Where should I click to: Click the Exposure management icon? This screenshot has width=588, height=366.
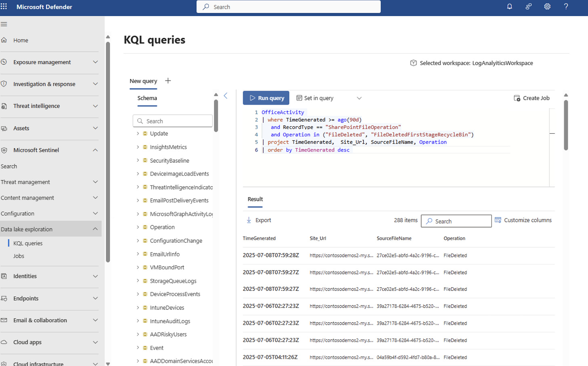pos(4,62)
